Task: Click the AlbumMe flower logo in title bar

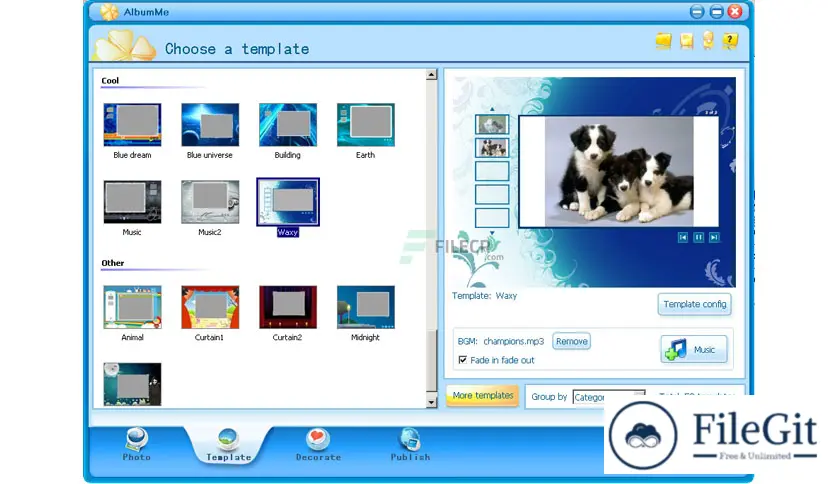Action: pyautogui.click(x=109, y=12)
